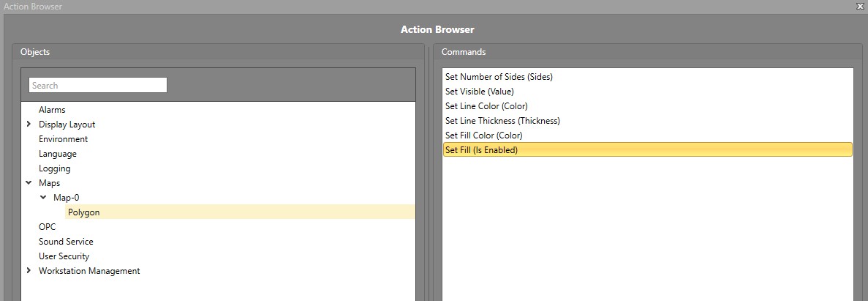The height and width of the screenshot is (301, 868).
Task: Select the Set Fill Color command
Action: [x=483, y=135]
